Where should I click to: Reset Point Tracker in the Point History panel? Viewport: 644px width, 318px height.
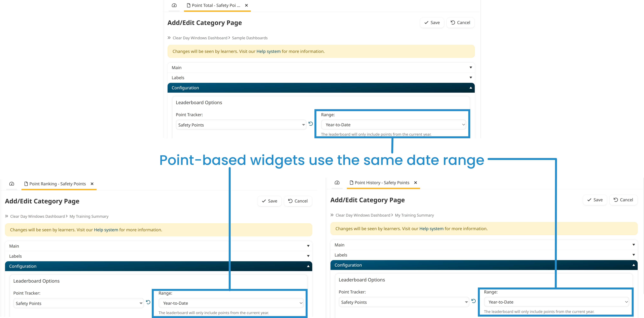click(473, 301)
